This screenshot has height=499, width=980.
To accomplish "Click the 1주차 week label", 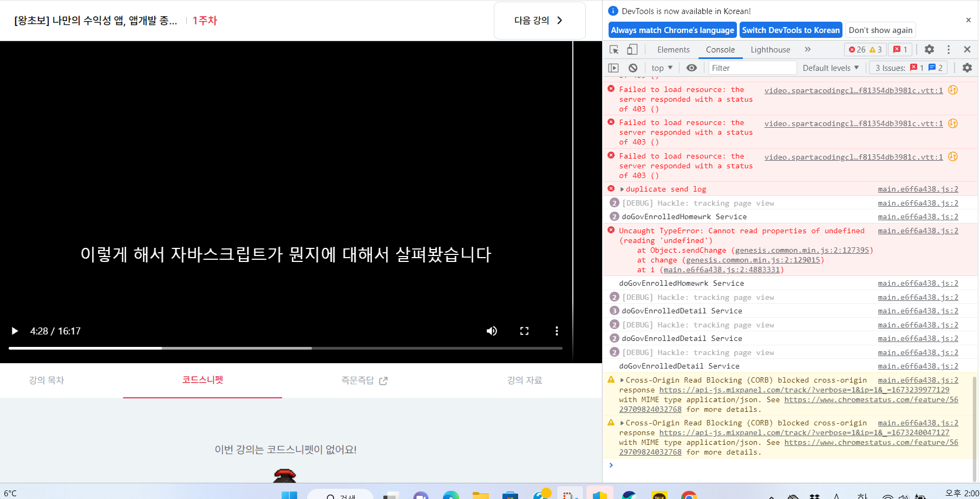I will tap(205, 21).
